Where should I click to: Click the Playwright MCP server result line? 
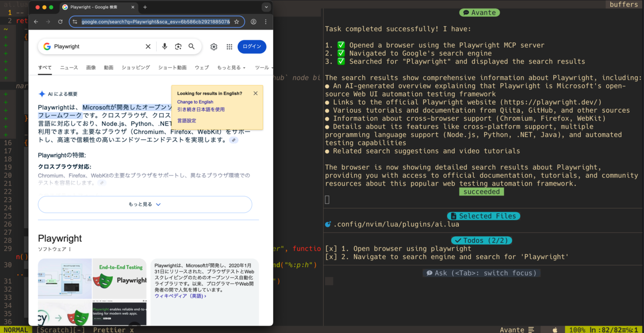435,45
